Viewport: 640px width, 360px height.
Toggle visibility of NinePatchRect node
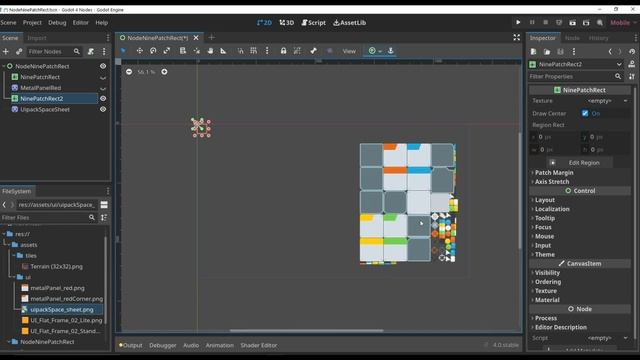click(103, 77)
